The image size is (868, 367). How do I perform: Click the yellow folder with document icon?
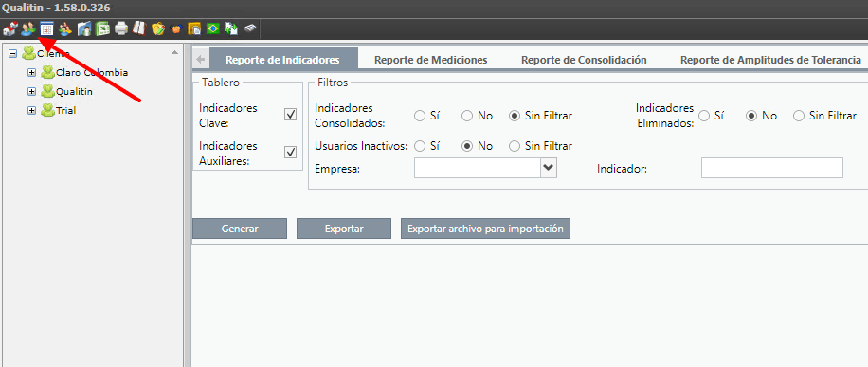tap(194, 28)
